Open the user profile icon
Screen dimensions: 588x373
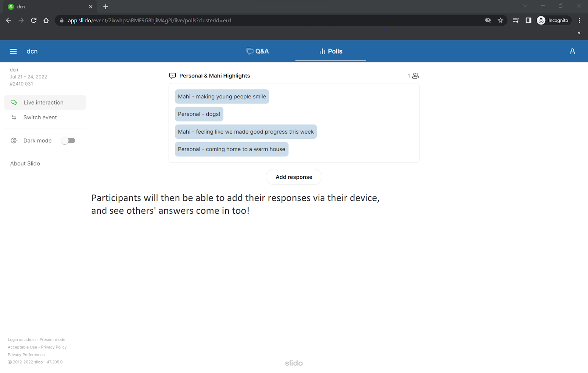point(572,51)
